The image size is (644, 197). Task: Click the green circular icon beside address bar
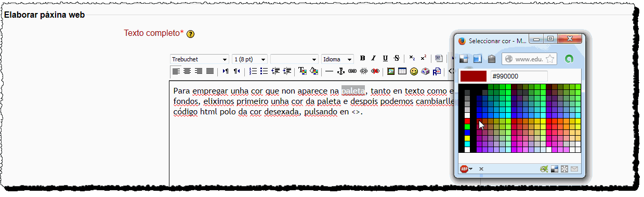coord(569,59)
